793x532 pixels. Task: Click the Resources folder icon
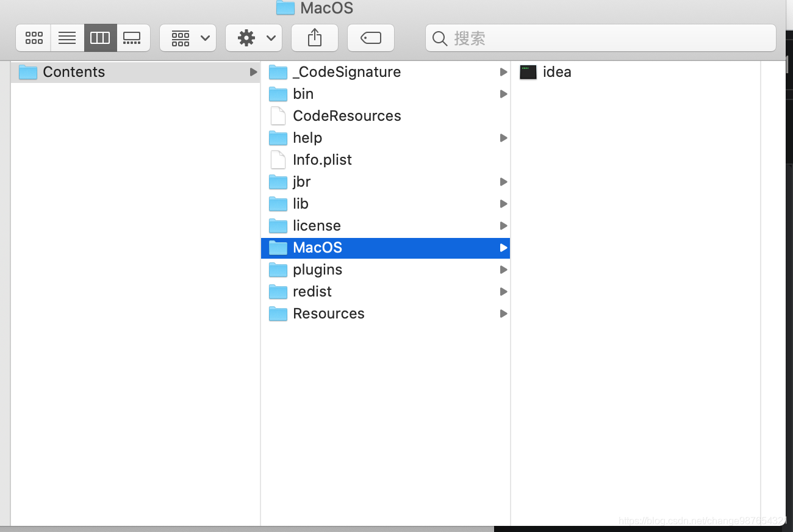(278, 314)
